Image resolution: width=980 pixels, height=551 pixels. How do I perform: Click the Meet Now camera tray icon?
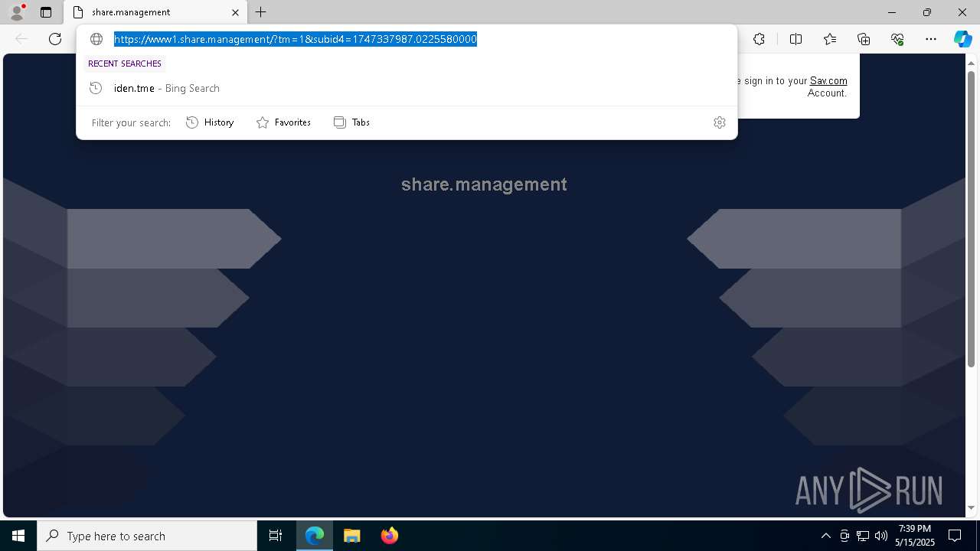[x=844, y=536]
